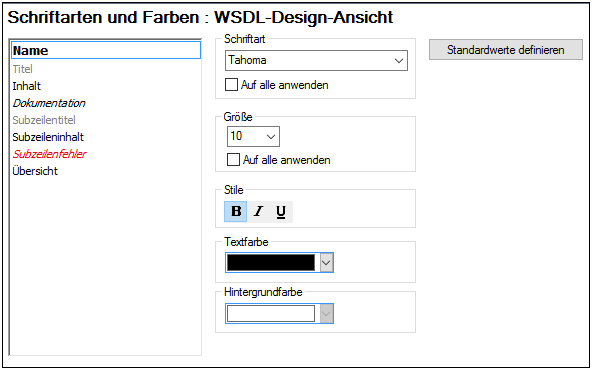This screenshot has height=370, width=592.
Task: Click the white Hintergrundfarbe color swatch
Action: coord(271,314)
